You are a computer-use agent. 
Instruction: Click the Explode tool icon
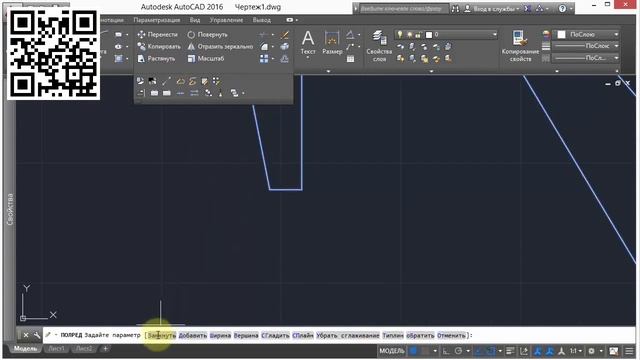click(x=284, y=47)
